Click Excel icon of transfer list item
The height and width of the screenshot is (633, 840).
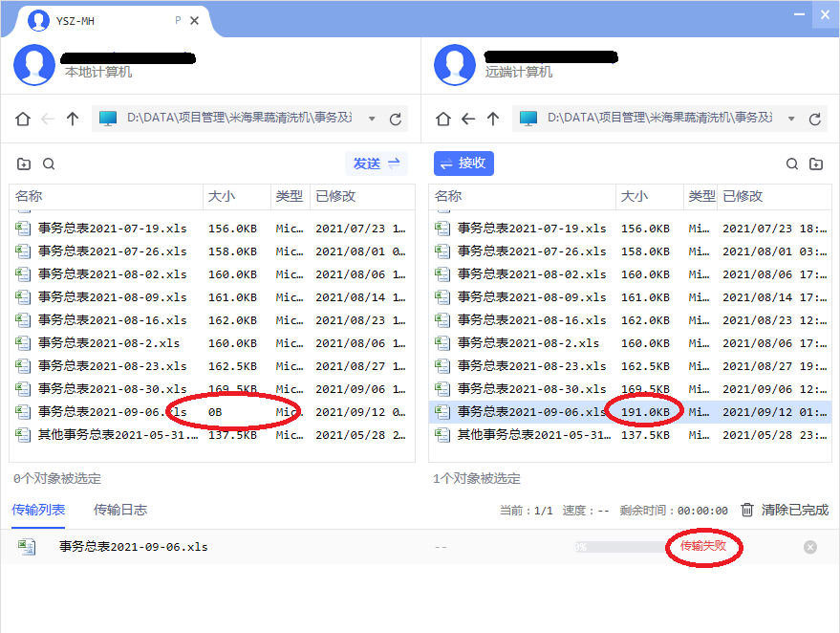26,547
